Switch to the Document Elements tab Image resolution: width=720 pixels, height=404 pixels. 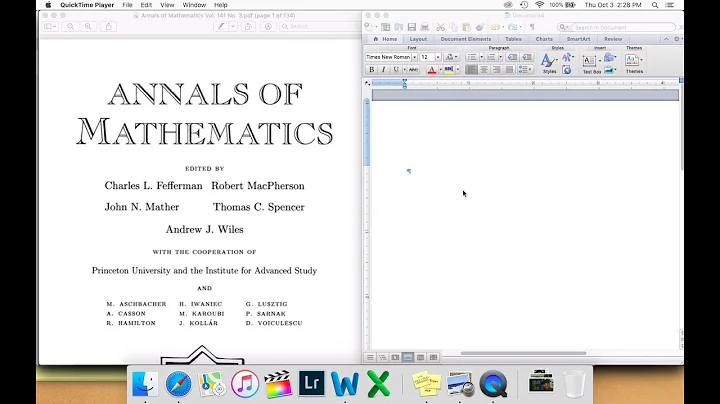point(466,39)
